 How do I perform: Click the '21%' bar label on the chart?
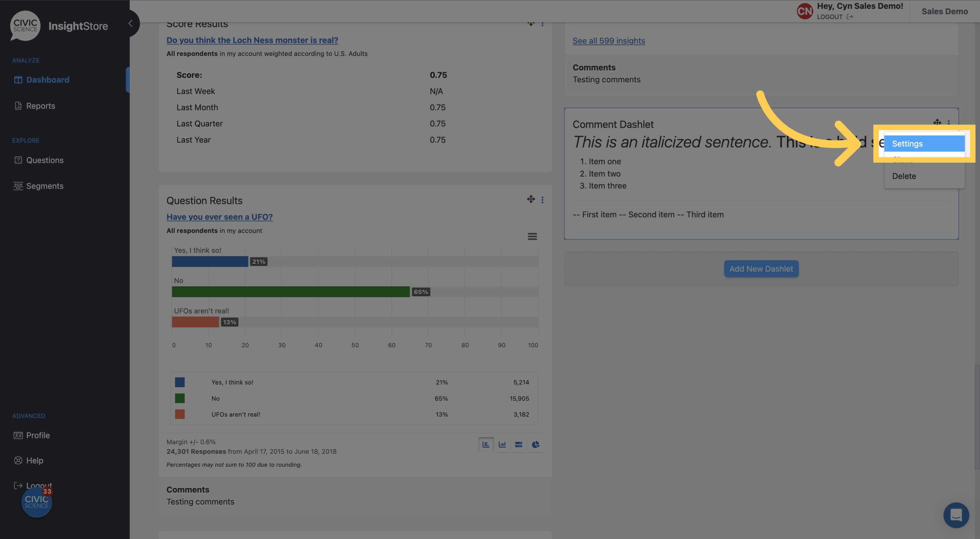pos(259,261)
